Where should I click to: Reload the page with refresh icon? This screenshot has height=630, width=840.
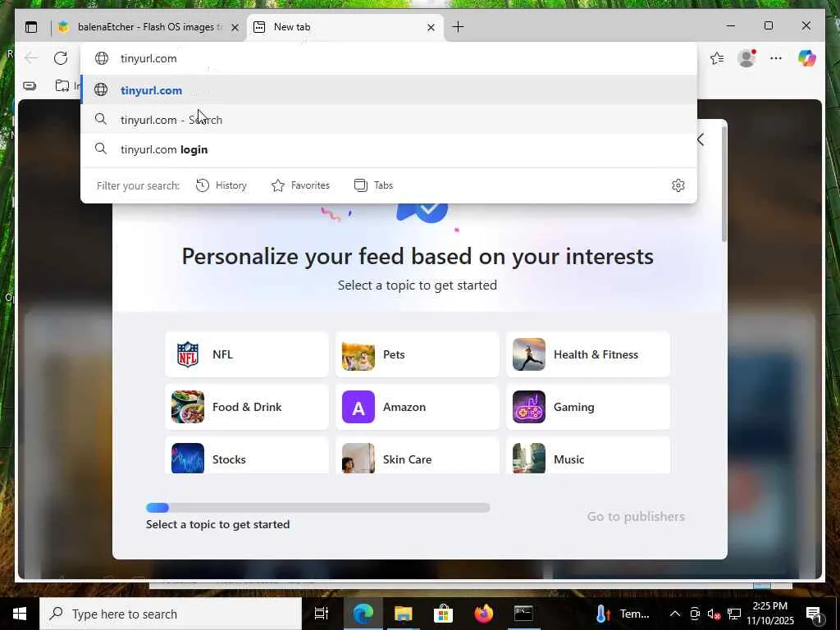[61, 58]
